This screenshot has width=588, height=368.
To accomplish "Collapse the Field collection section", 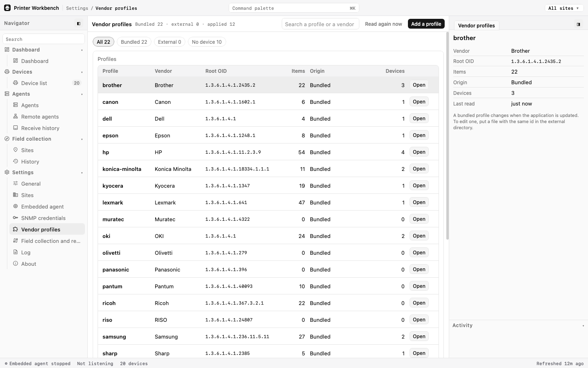I will tap(82, 139).
